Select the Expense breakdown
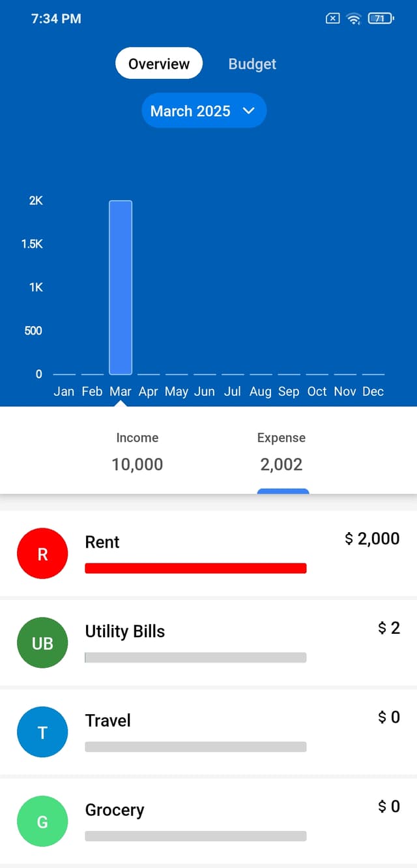417x868 pixels. coord(281,452)
